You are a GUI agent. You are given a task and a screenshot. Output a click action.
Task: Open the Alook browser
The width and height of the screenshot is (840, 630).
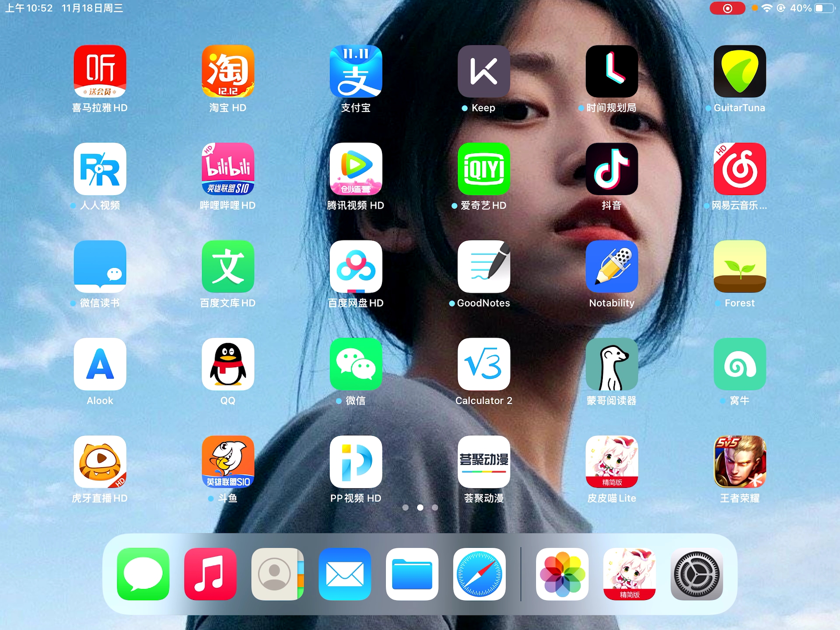click(x=100, y=364)
